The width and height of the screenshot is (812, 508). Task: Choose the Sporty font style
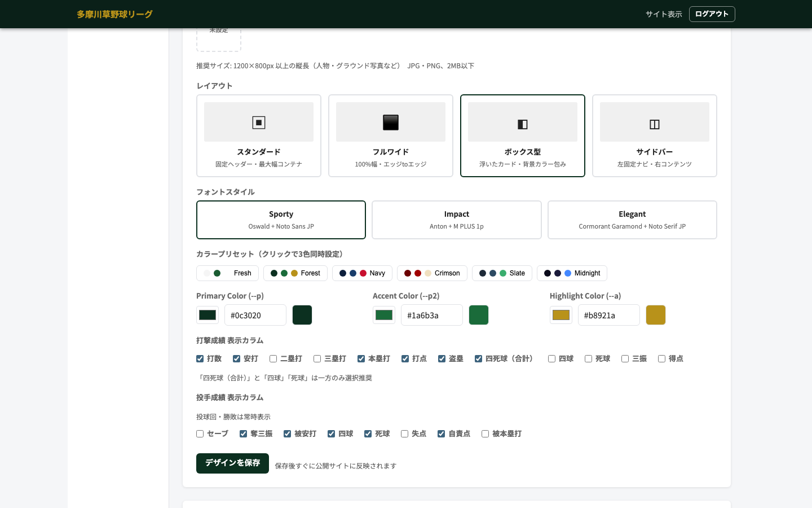[x=281, y=220]
